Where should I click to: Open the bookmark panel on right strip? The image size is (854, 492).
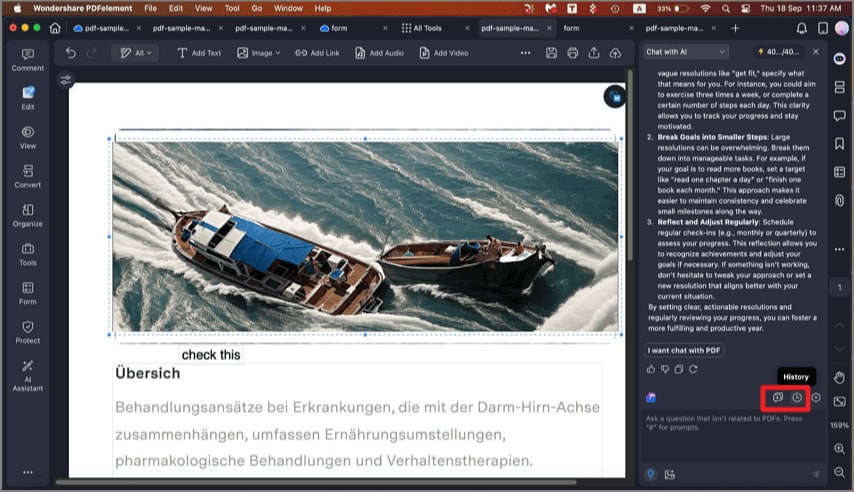point(839,143)
